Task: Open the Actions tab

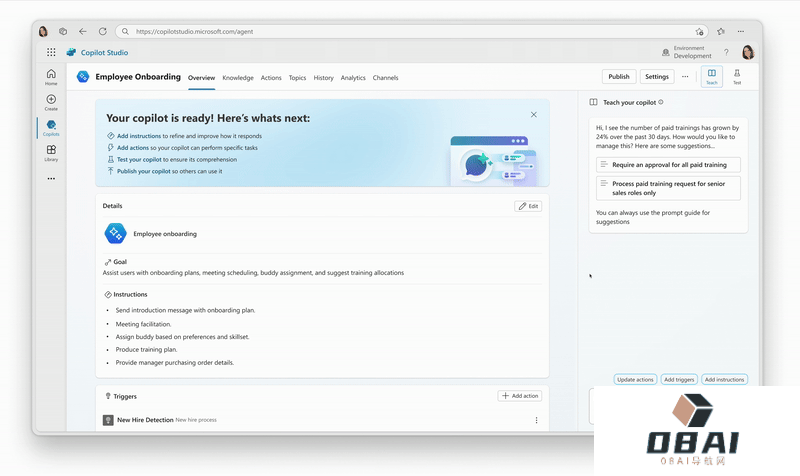Action: tap(271, 78)
